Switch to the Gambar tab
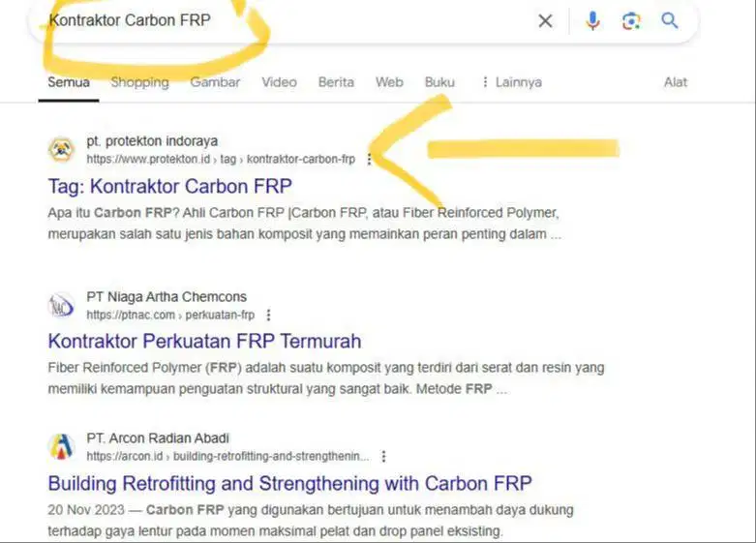Screen dimensions: 756x543 point(215,82)
